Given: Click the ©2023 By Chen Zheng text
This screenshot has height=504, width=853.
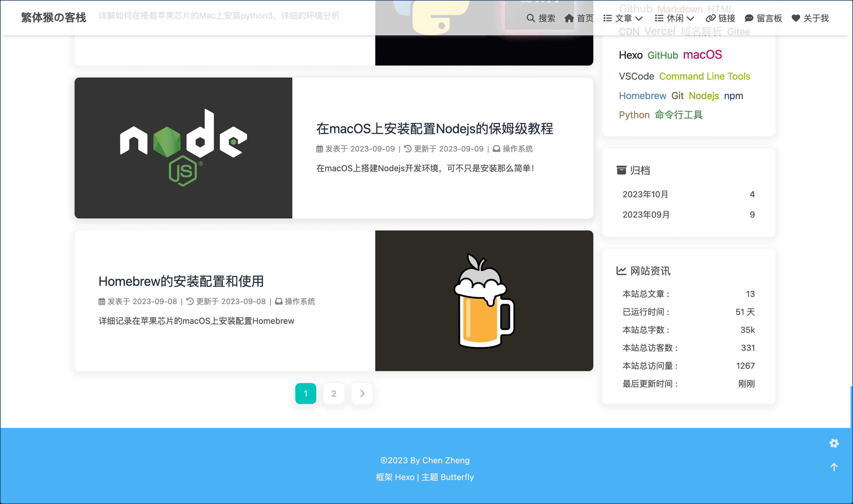Looking at the screenshot, I should (x=425, y=460).
